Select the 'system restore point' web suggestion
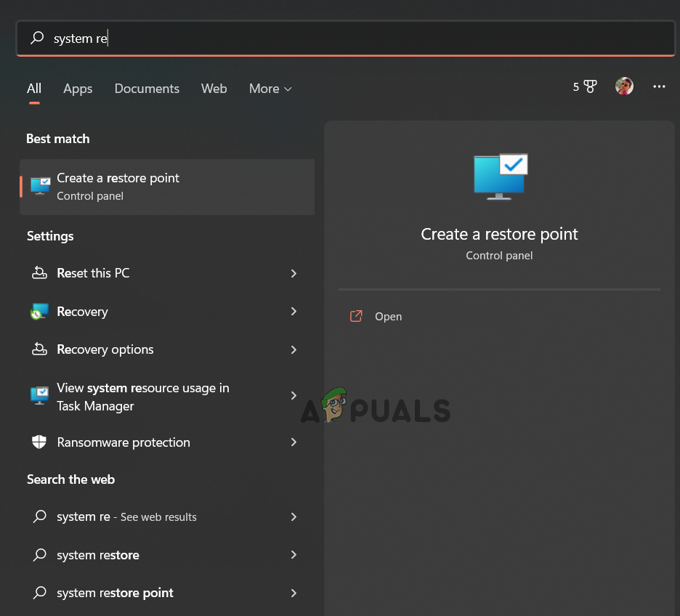Image resolution: width=680 pixels, height=616 pixels. click(x=167, y=593)
